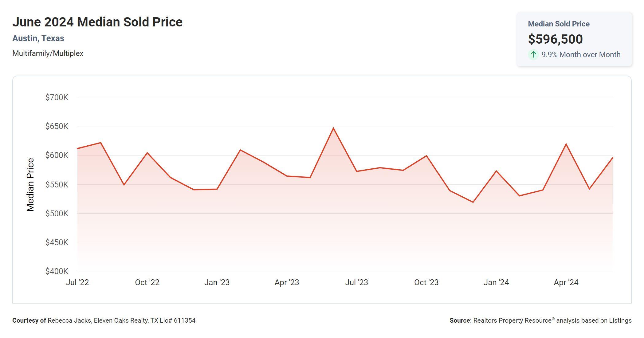The height and width of the screenshot is (338, 644).
Task: Select the Austin, Texas location label
Action: coord(38,38)
